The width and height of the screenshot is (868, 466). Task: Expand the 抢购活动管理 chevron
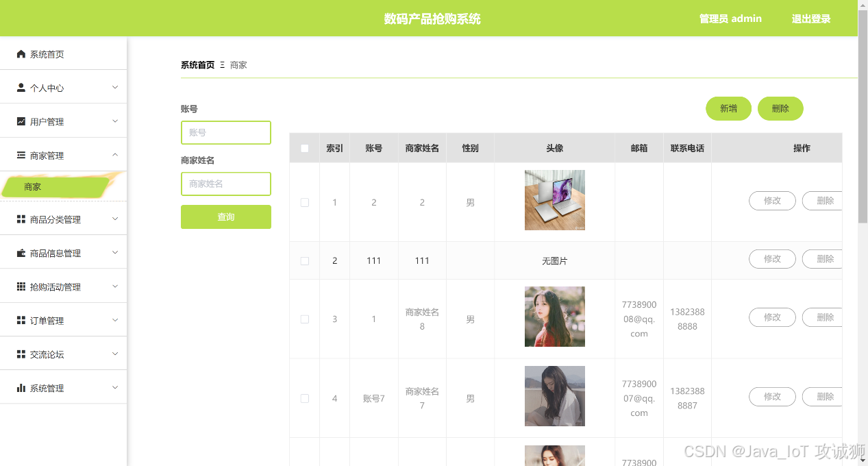(115, 286)
